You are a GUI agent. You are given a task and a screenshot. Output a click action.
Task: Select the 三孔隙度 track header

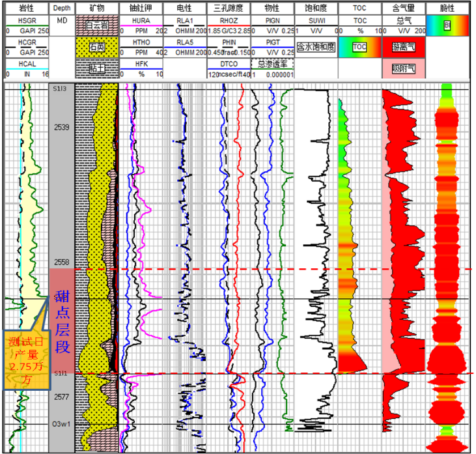coord(228,8)
